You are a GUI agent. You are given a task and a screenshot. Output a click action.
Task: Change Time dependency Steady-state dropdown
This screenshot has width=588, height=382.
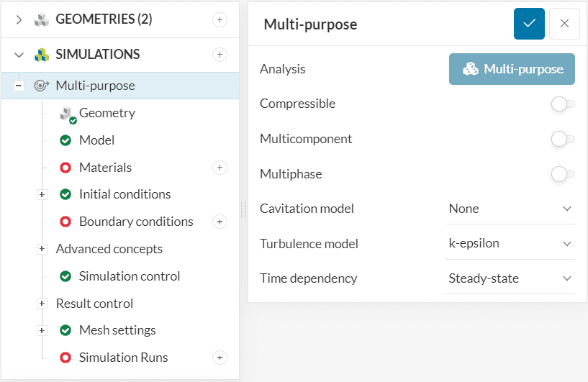pyautogui.click(x=510, y=278)
